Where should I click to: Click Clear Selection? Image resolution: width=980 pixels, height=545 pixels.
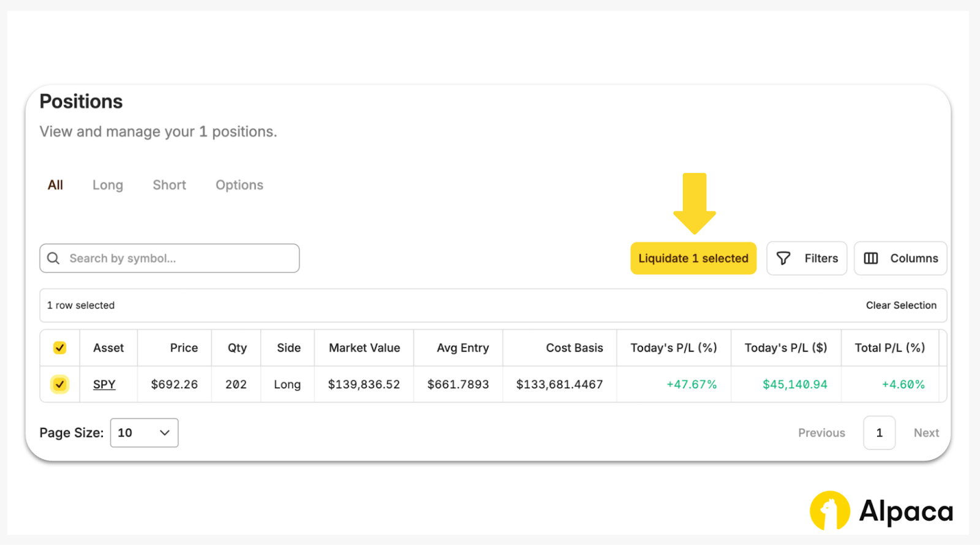coord(900,306)
